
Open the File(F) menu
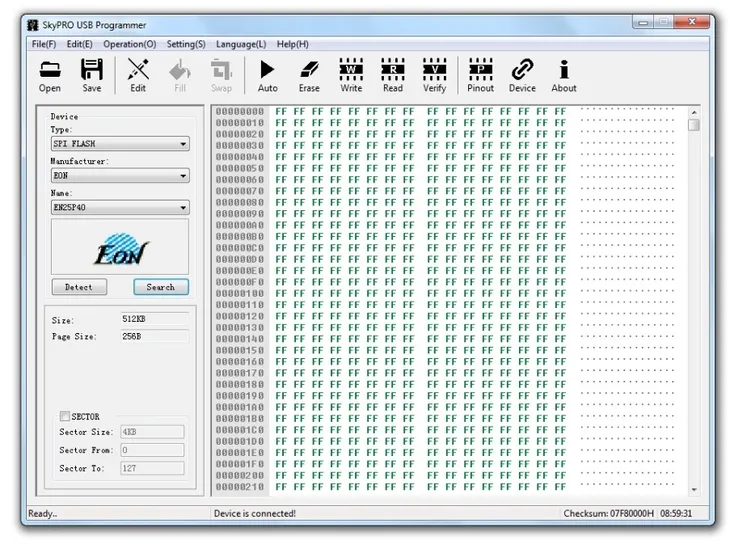click(x=44, y=44)
